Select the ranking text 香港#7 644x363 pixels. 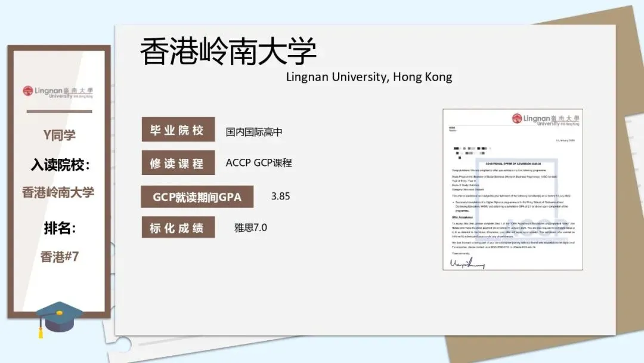[60, 257]
